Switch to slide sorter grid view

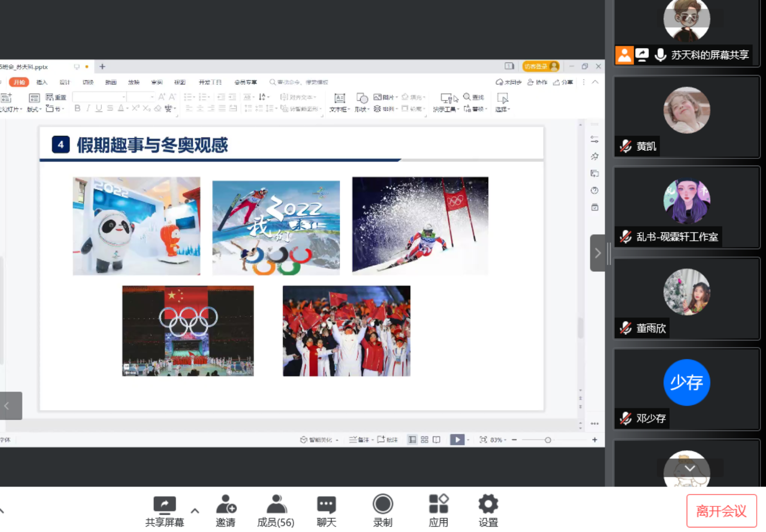(424, 440)
